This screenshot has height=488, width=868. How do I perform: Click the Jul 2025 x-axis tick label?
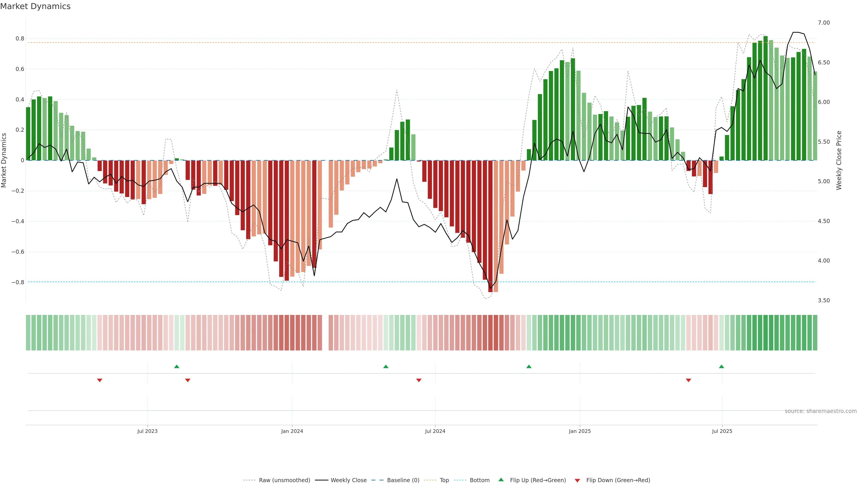[722, 431]
